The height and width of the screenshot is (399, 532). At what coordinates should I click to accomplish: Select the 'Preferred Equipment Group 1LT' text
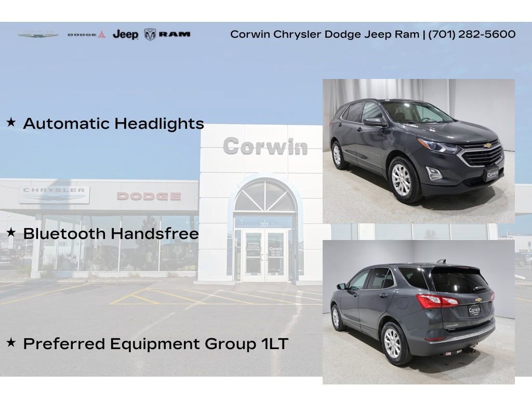click(156, 344)
